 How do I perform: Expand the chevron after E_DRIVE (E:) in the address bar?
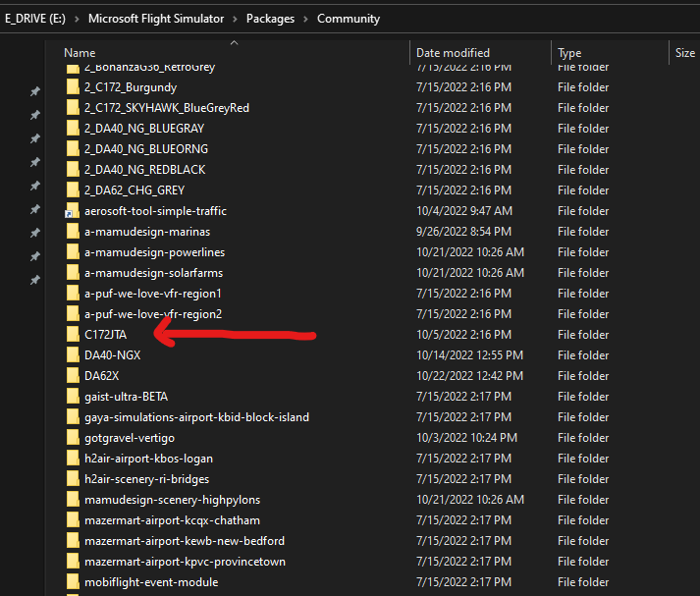click(x=77, y=20)
